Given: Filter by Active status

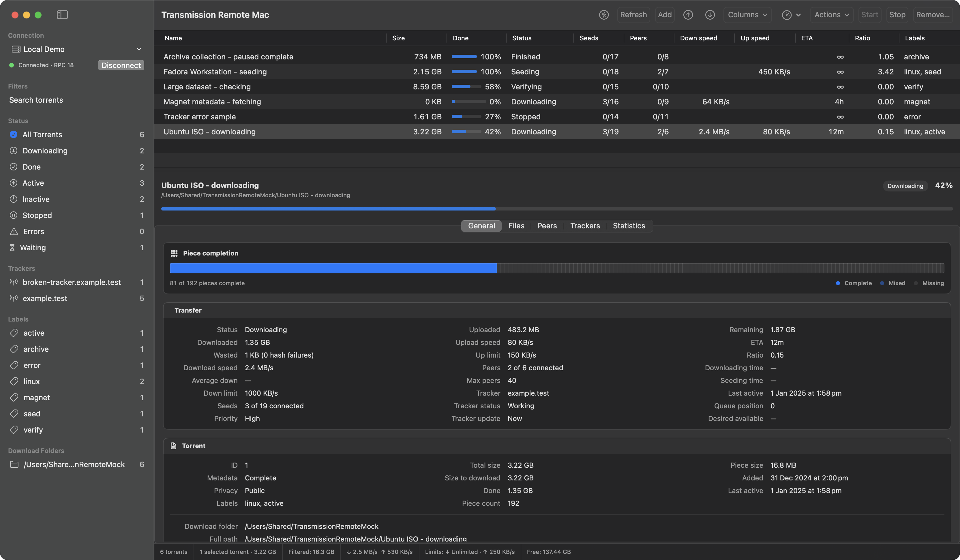Looking at the screenshot, I should coord(76,183).
